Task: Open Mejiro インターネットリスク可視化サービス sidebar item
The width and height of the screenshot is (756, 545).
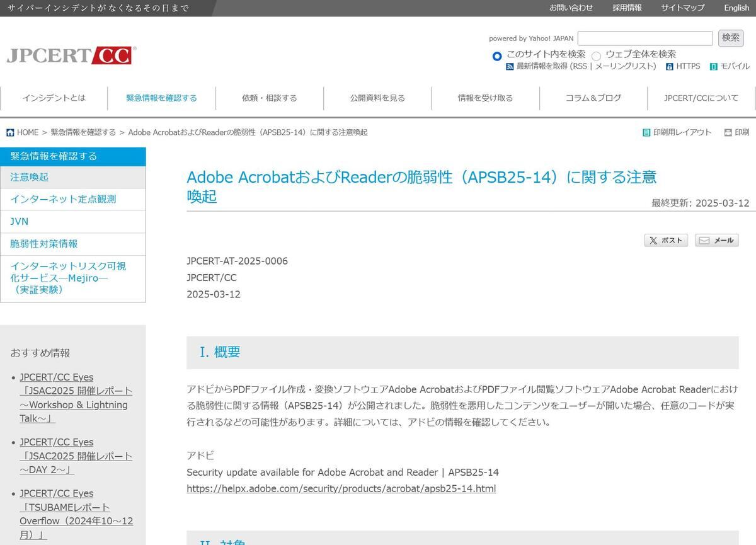Action: (73, 278)
